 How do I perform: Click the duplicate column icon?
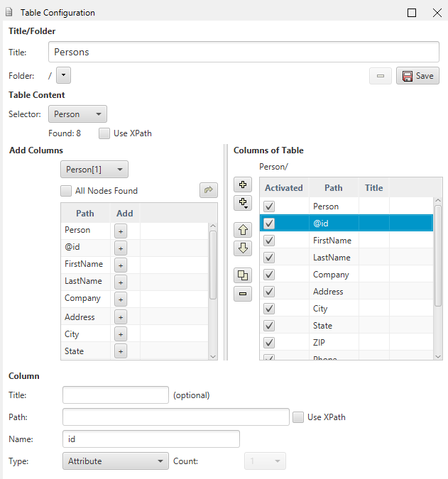[x=243, y=275]
